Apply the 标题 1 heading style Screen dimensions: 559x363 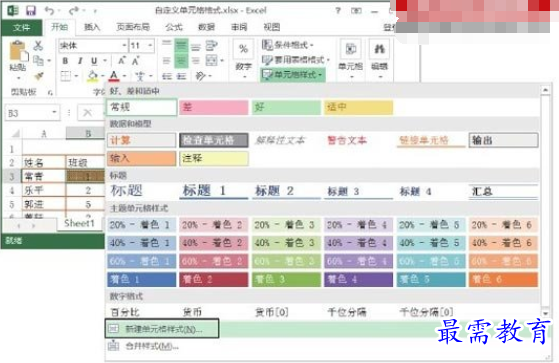click(x=214, y=191)
